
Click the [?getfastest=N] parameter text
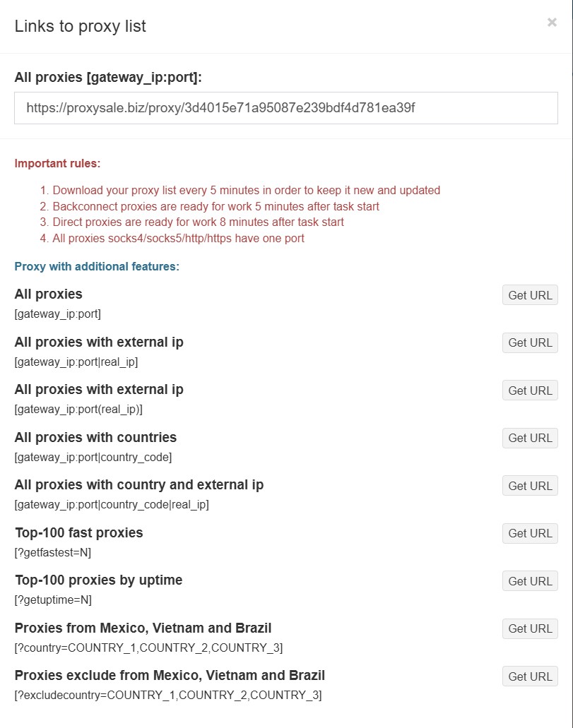tap(53, 552)
